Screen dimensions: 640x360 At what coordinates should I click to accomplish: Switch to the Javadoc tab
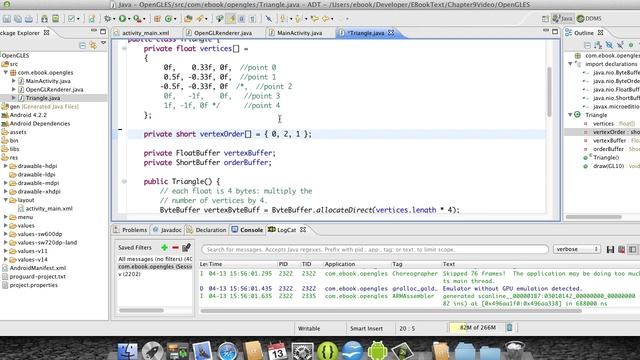click(167, 230)
